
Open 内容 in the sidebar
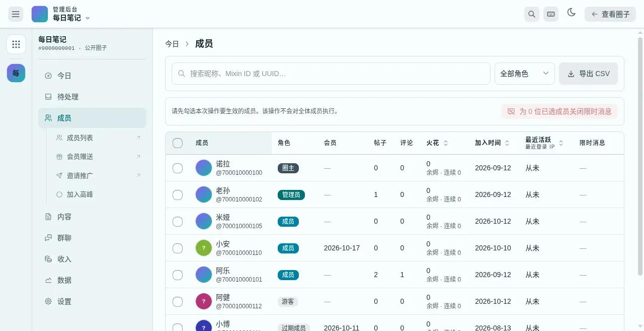point(92,217)
